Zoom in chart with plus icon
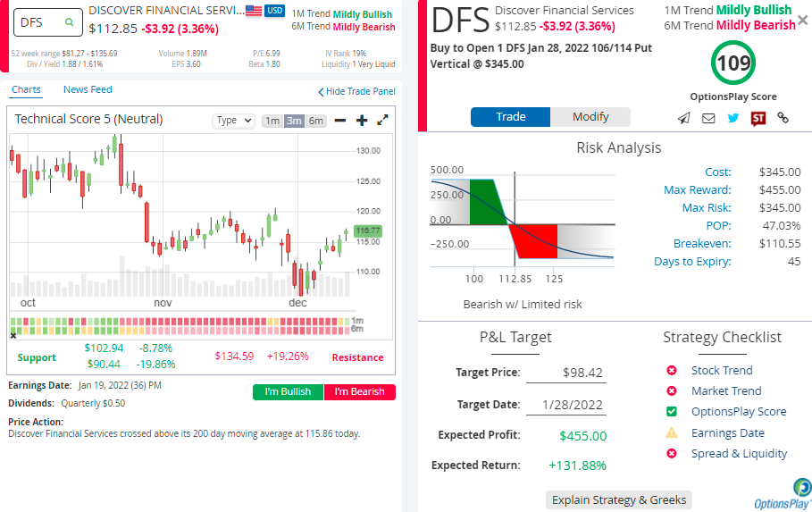 pos(362,121)
